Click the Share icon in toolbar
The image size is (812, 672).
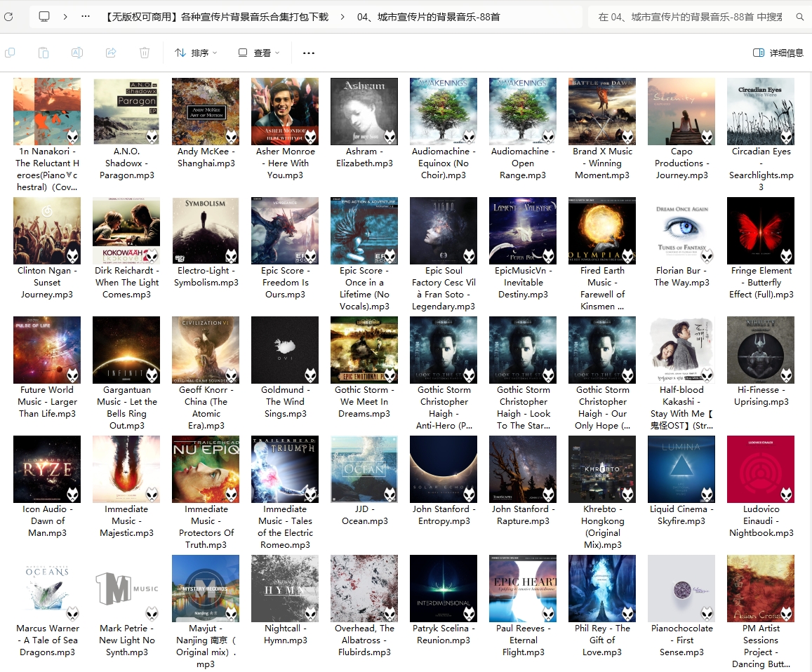click(x=111, y=53)
